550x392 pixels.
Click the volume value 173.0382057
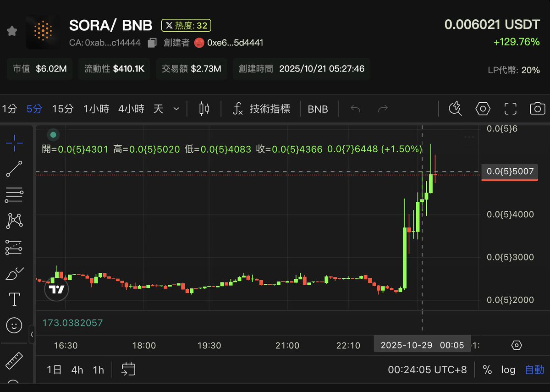72,323
